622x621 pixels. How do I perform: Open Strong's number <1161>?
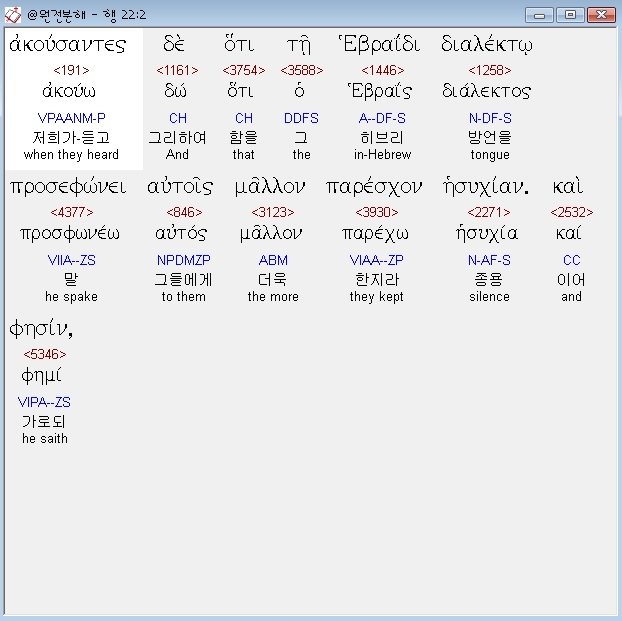177,70
